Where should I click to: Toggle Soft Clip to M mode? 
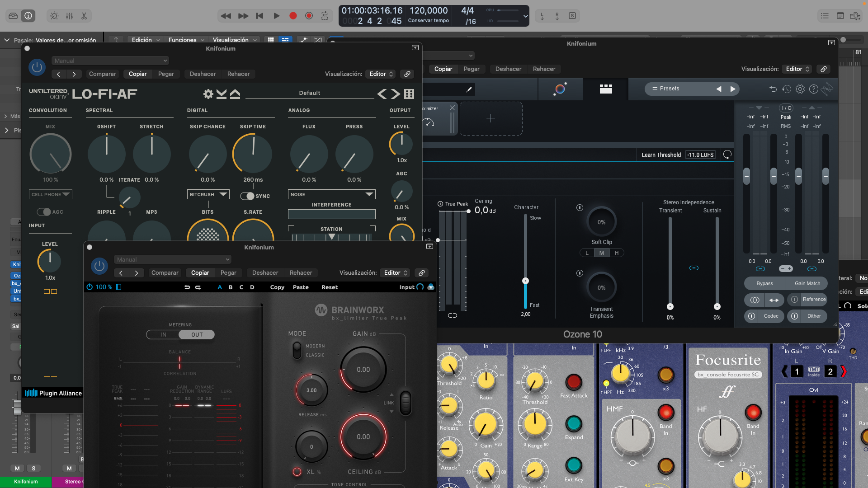click(x=602, y=253)
